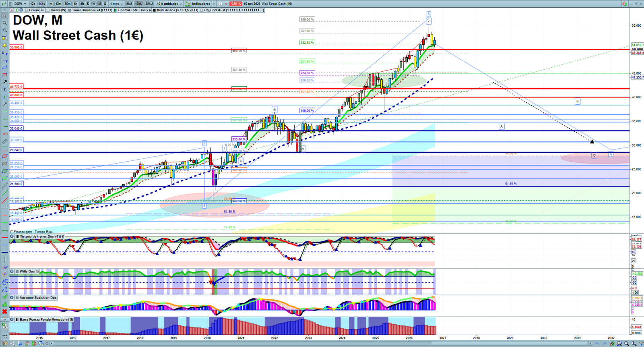Viewport: 644px width, 347px height.
Task: Toggle Control Total Doc v.6 indicator
Action: coord(116,10)
